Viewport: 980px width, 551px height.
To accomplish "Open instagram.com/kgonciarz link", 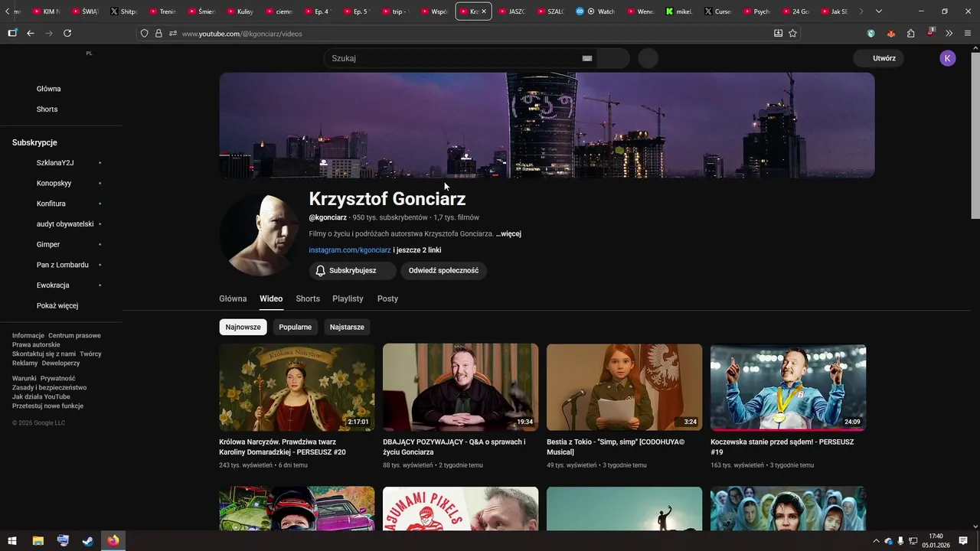I will point(350,250).
